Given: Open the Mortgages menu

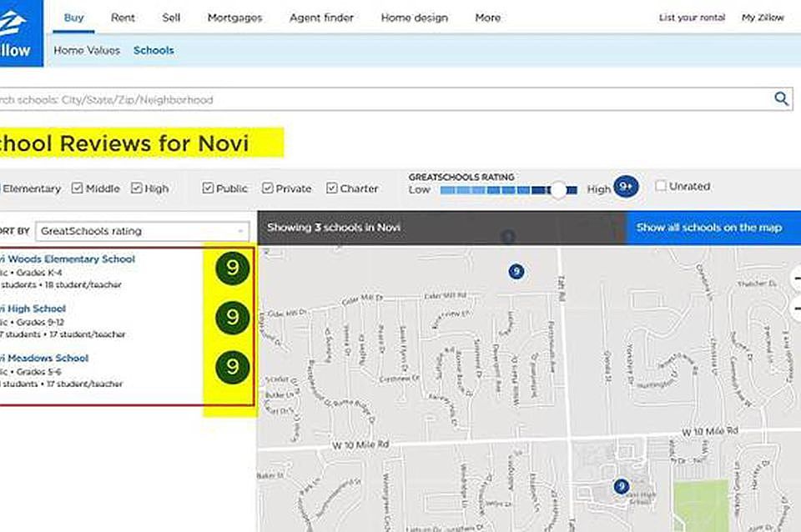Looking at the screenshot, I should [234, 18].
